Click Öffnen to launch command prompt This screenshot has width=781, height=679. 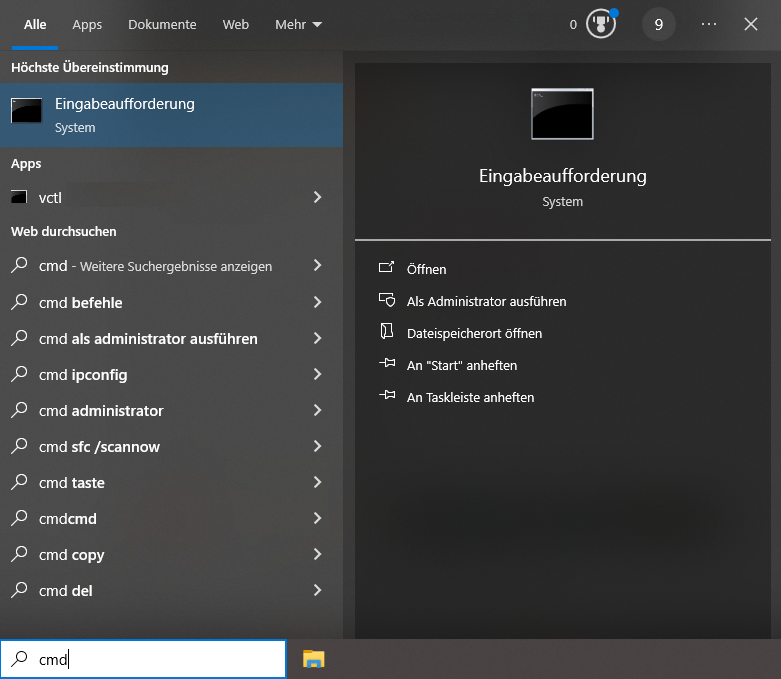click(426, 269)
